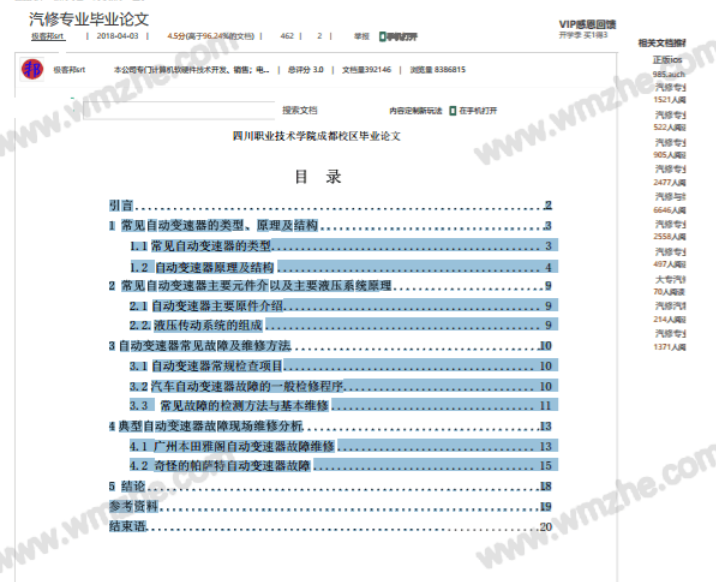Open the author link 极客邦srt under the title

[47, 36]
